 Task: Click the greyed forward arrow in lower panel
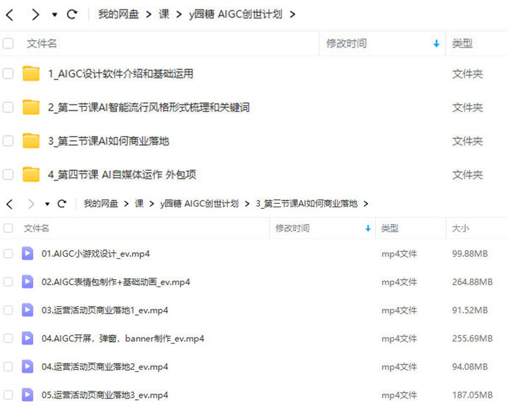tap(31, 204)
